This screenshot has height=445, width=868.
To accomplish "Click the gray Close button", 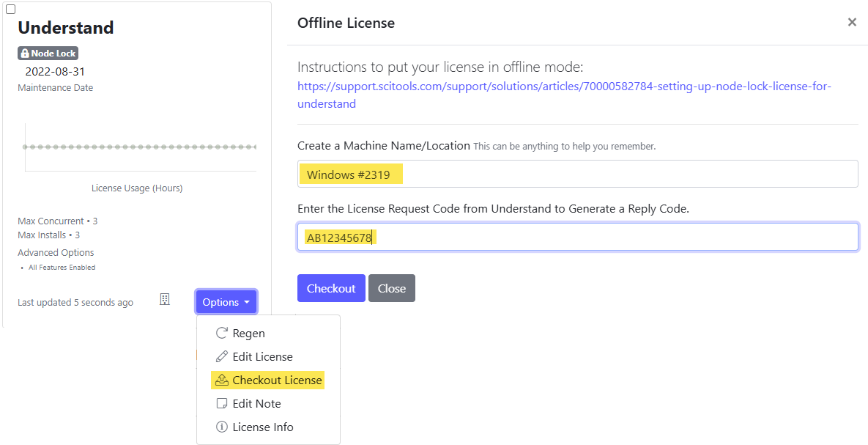I will tap(392, 288).
